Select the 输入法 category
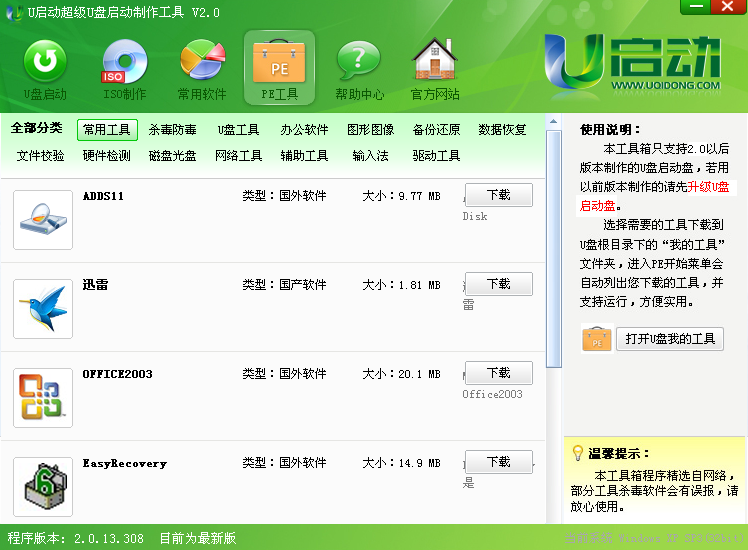The image size is (748, 550). (x=371, y=156)
